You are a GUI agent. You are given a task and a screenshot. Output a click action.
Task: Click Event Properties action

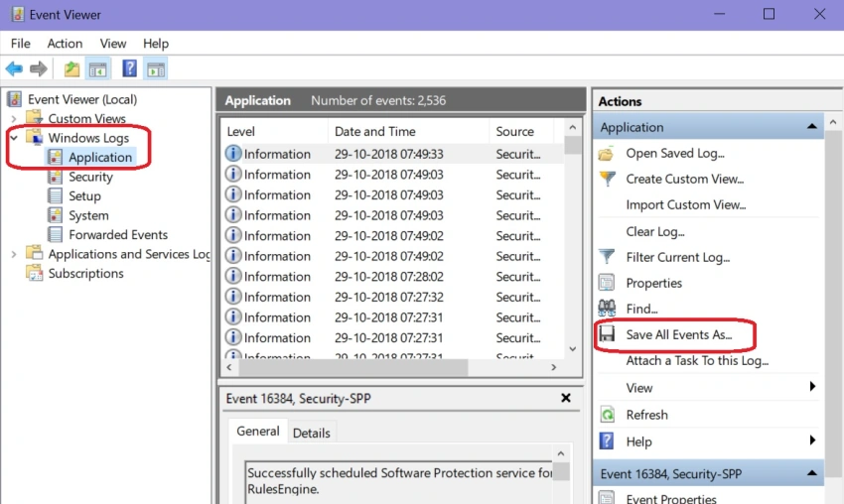click(671, 499)
